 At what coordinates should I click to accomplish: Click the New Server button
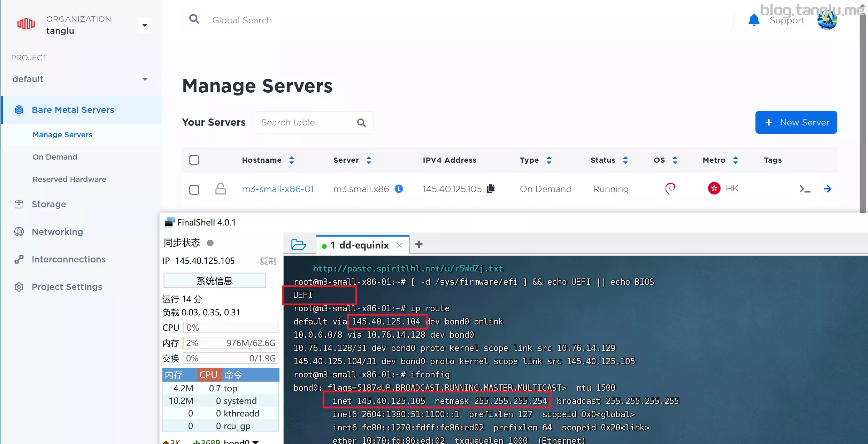(796, 122)
